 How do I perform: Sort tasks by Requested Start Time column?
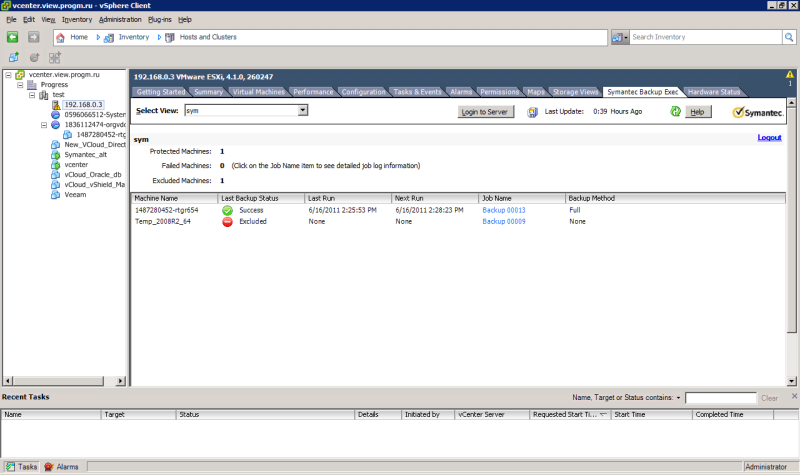point(569,415)
